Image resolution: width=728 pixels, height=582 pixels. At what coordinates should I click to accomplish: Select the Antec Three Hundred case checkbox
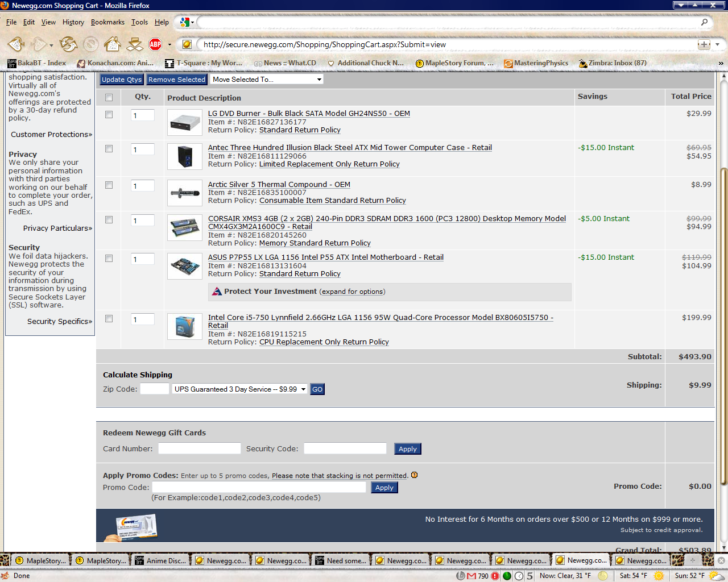click(x=109, y=149)
